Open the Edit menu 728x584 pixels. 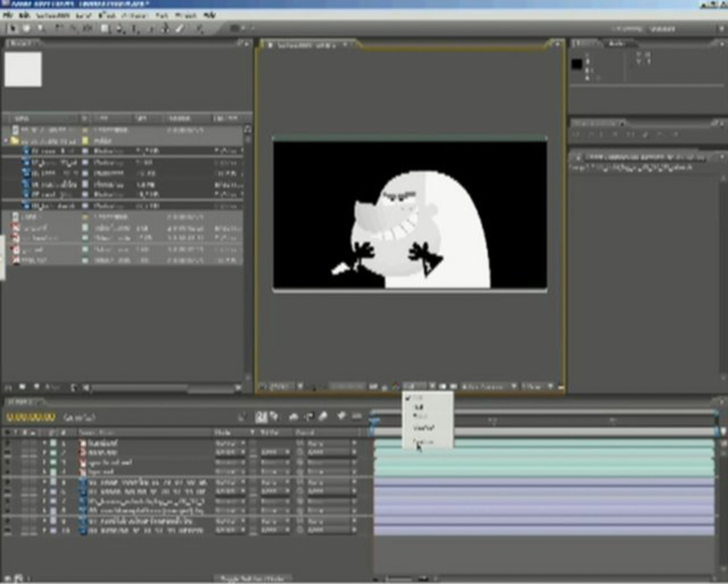[x=24, y=15]
